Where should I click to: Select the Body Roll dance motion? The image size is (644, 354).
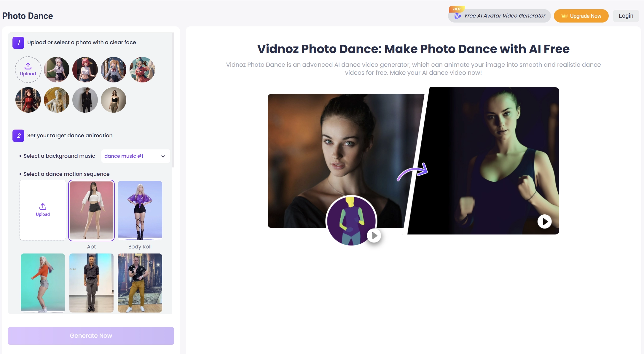140,211
